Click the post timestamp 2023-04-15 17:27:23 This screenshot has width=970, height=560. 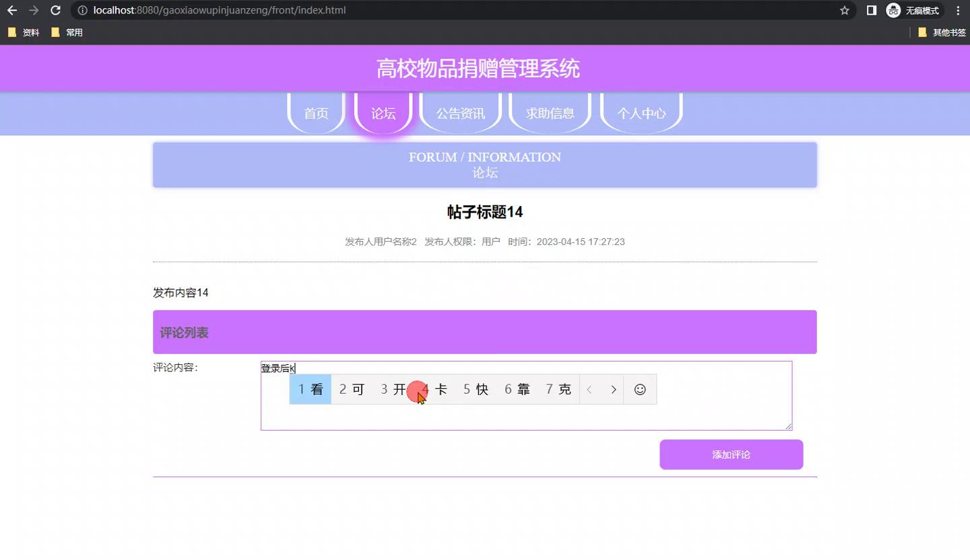tap(581, 242)
